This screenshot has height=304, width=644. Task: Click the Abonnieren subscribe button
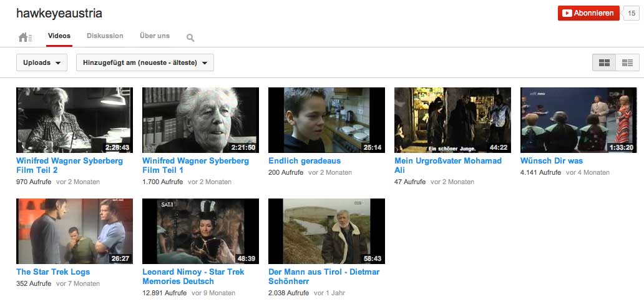pyautogui.click(x=588, y=13)
